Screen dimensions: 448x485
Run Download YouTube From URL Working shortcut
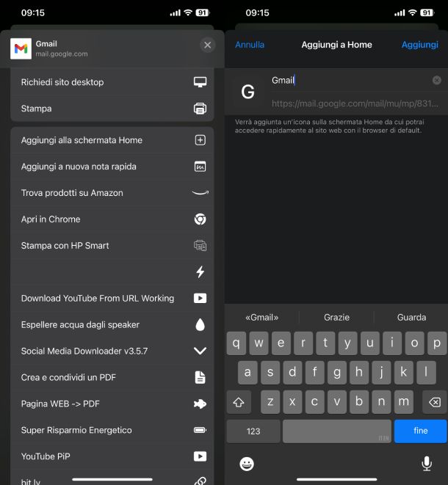click(112, 299)
